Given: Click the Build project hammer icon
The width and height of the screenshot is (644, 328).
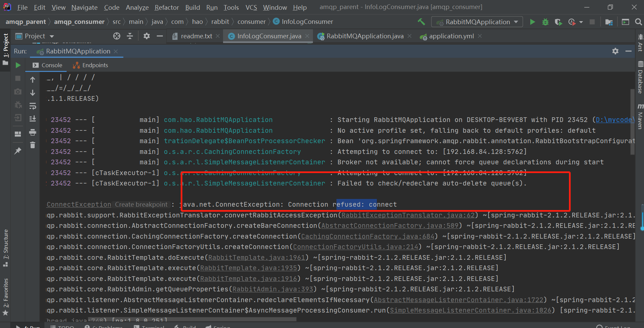Looking at the screenshot, I should tap(421, 22).
